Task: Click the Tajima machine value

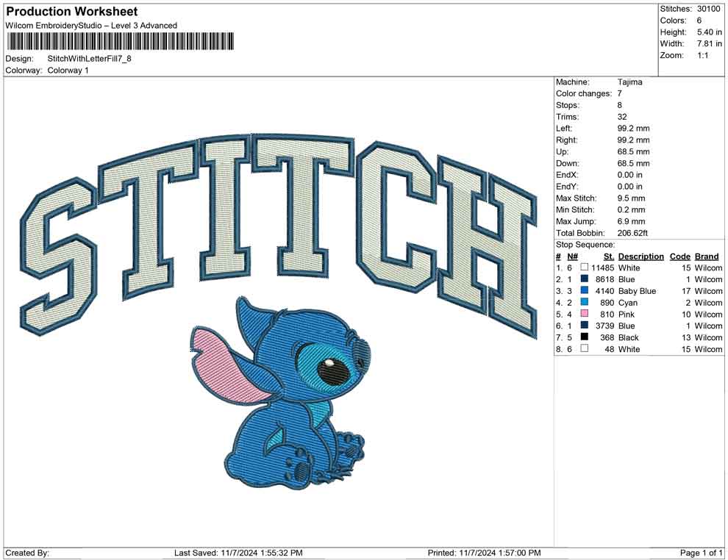Action: tap(629, 82)
